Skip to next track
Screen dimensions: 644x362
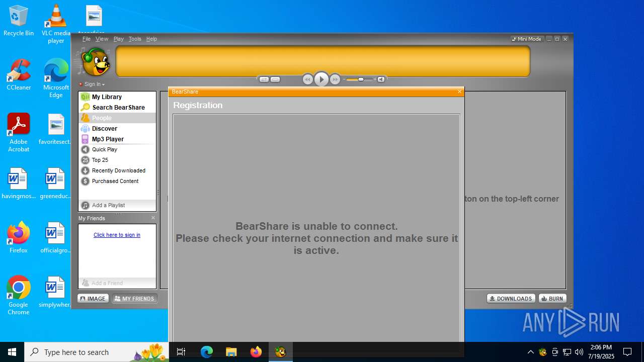coord(335,79)
